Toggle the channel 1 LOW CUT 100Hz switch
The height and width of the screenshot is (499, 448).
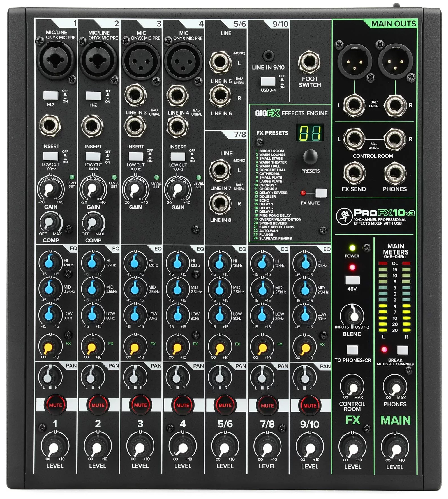click(x=51, y=156)
